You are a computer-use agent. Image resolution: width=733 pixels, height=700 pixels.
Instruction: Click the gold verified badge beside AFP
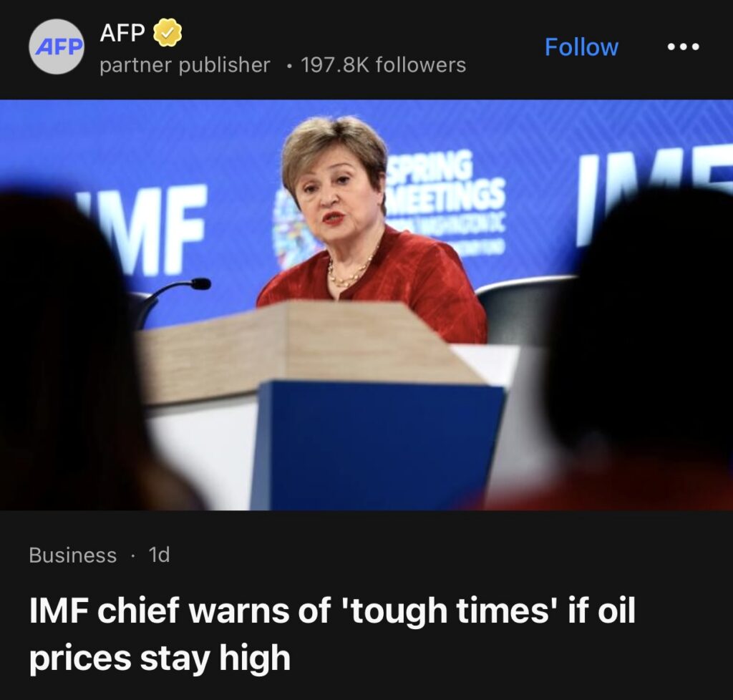[x=168, y=33]
